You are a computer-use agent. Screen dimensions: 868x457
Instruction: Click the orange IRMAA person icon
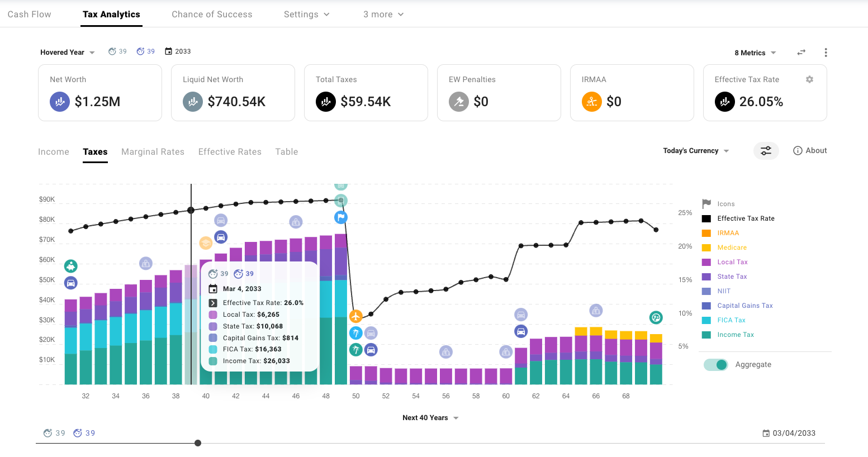[x=591, y=102]
